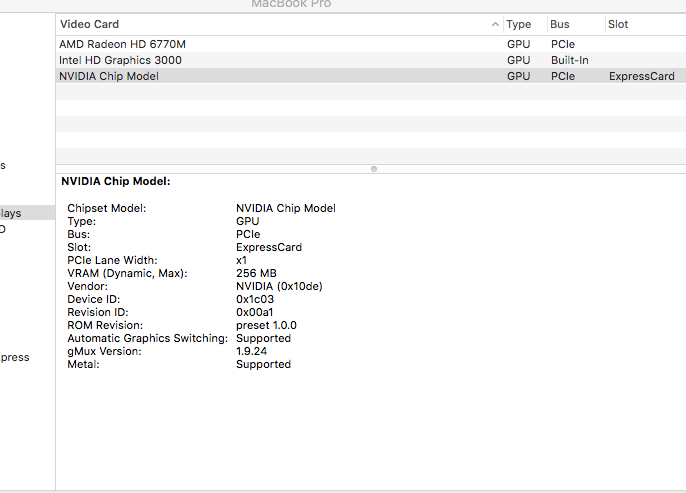Click Automatic Graphics Switching label
The width and height of the screenshot is (686, 493).
point(147,339)
